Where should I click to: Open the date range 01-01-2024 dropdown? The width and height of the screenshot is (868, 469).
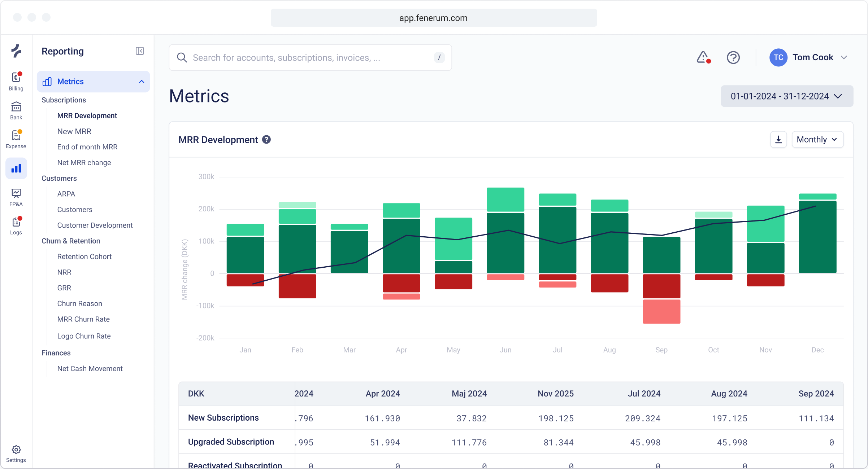pos(787,96)
